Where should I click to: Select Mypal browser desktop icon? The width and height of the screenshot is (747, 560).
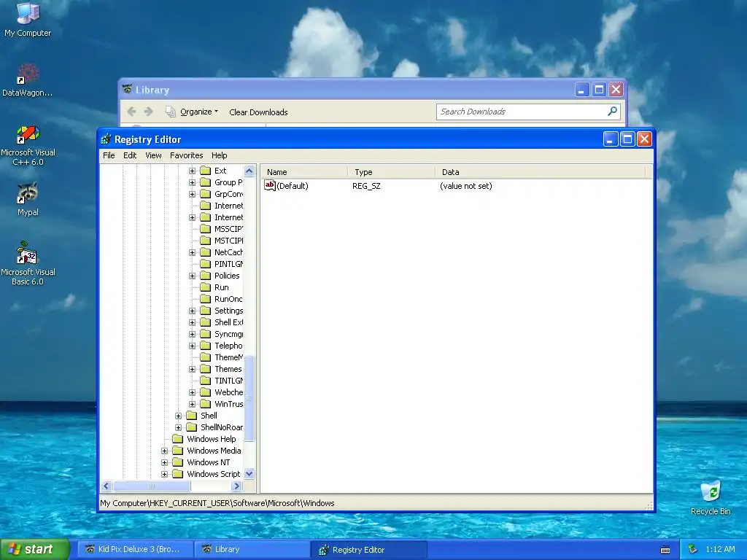pos(28,192)
